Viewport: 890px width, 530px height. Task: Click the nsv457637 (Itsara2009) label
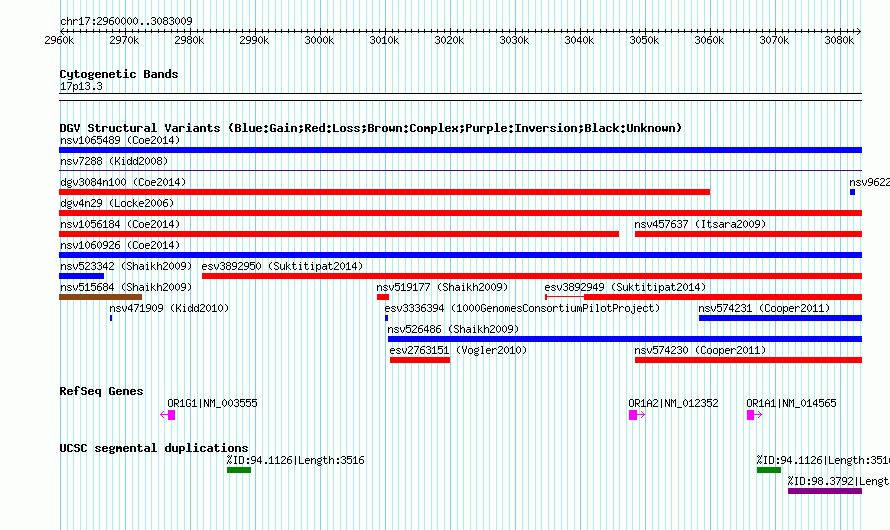[x=700, y=224]
